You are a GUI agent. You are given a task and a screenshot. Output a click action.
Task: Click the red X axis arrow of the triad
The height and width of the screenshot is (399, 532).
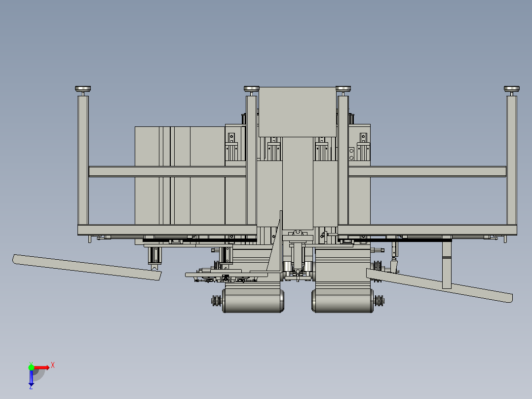tap(42, 367)
